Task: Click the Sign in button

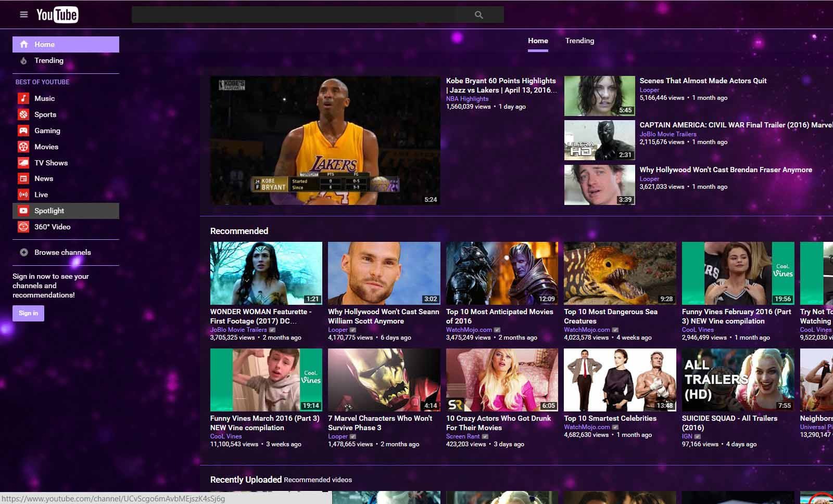Action: click(x=28, y=313)
